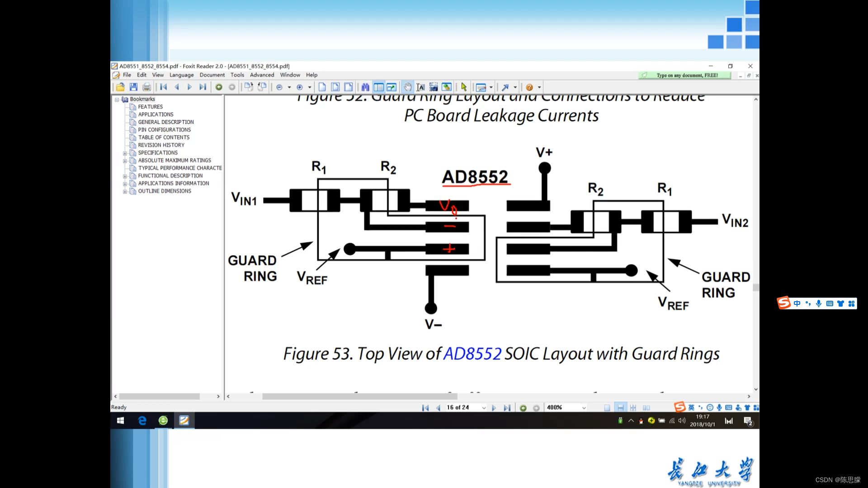Open the Document menu
The image size is (868, 488).
pyautogui.click(x=212, y=75)
